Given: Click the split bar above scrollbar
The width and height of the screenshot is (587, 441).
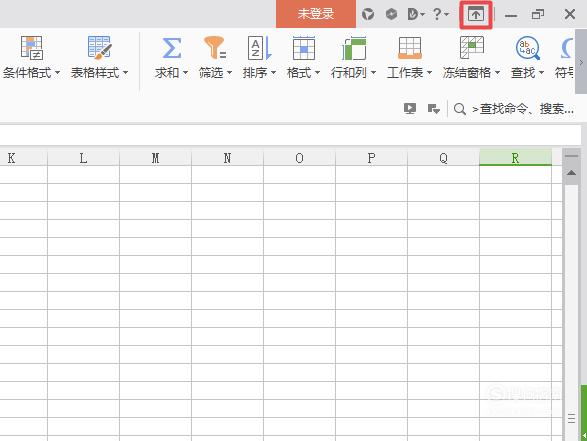Looking at the screenshot, I should coord(571,156).
